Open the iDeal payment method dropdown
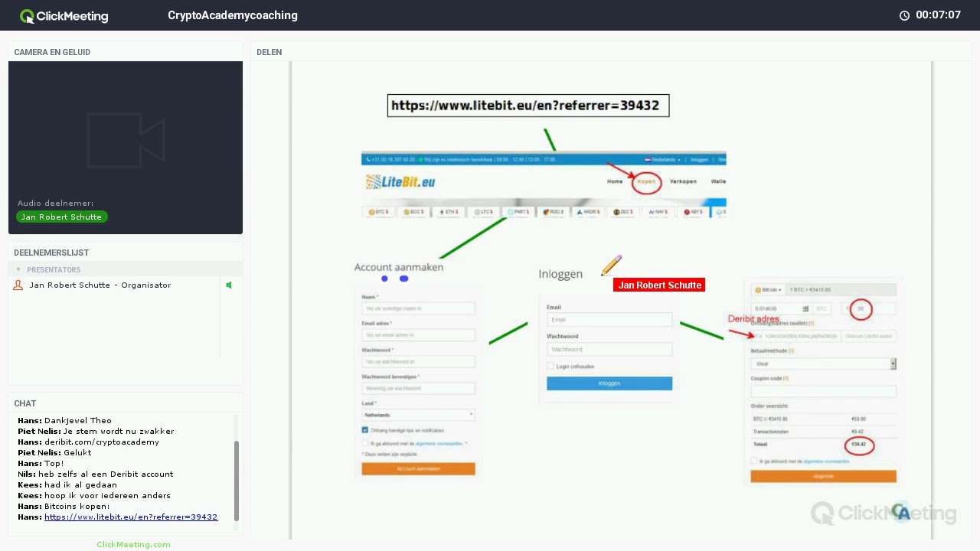 (x=824, y=364)
